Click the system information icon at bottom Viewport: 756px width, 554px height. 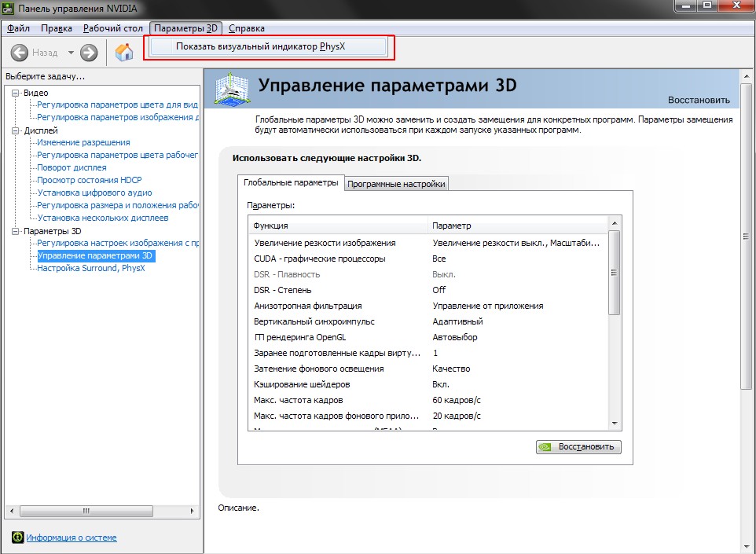pos(17,537)
